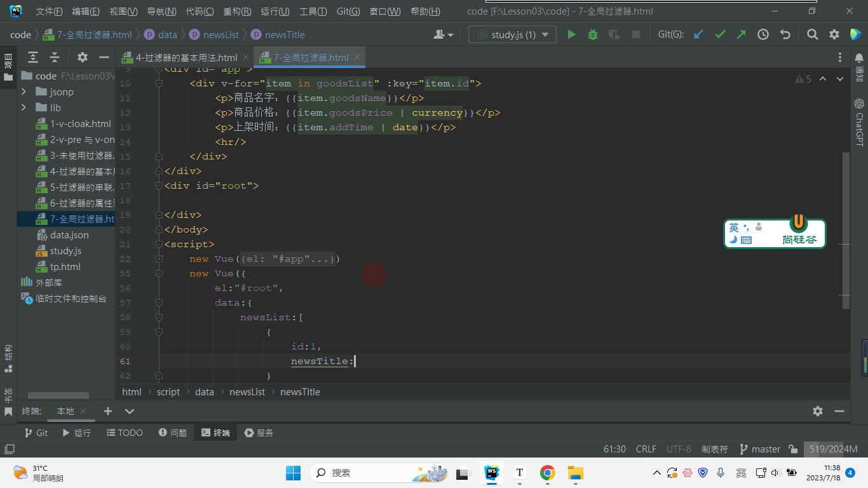Toggle read-only lock icon in status bar
Viewport: 868px width, 488px height.
pos(793,449)
